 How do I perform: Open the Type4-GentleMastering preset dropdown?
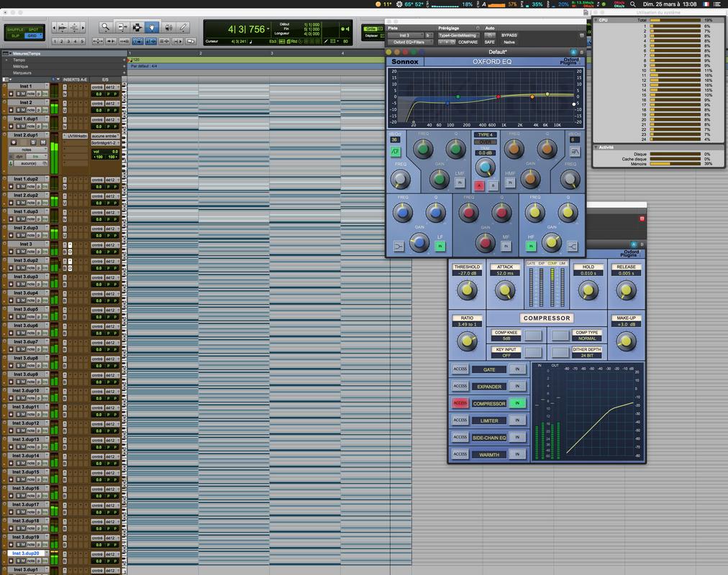point(458,35)
